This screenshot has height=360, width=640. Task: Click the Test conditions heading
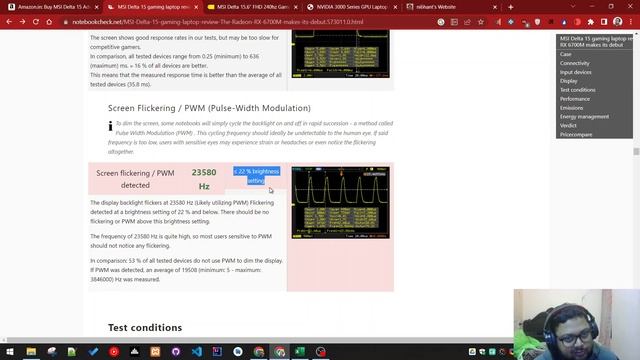click(145, 328)
